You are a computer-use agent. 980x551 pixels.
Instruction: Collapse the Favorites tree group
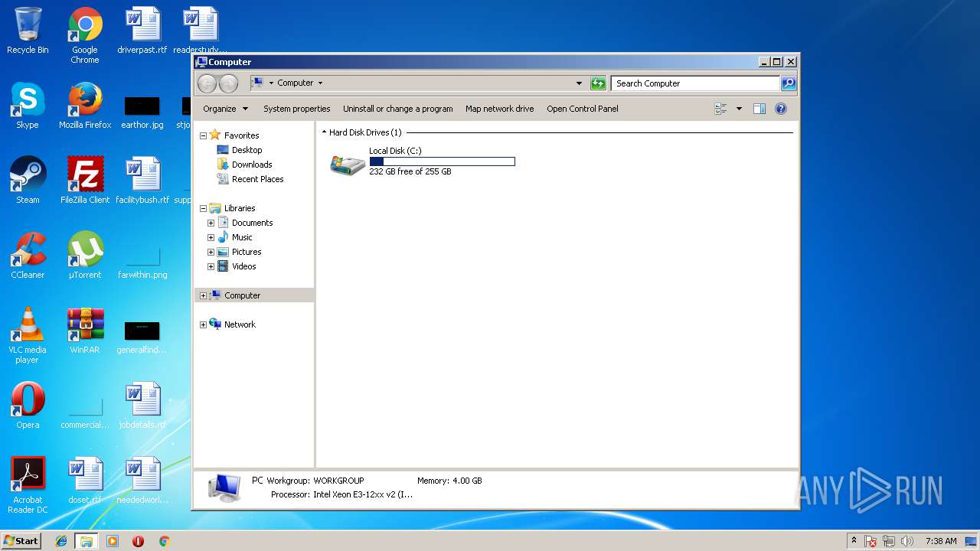[204, 135]
